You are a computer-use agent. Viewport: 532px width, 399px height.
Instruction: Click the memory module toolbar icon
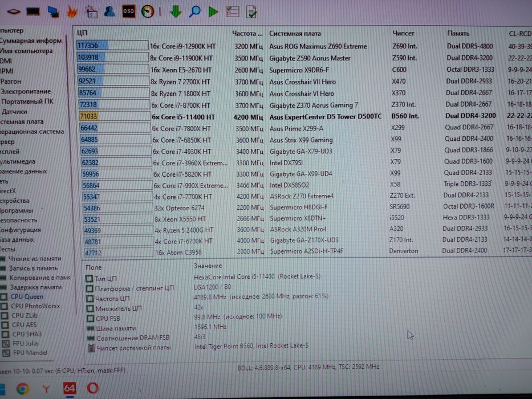pyautogui.click(x=33, y=12)
